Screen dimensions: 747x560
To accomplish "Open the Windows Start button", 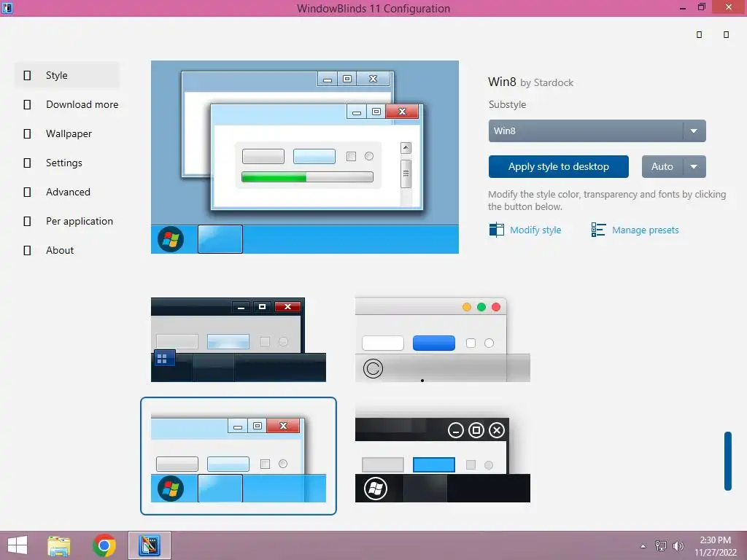I will [x=18, y=545].
